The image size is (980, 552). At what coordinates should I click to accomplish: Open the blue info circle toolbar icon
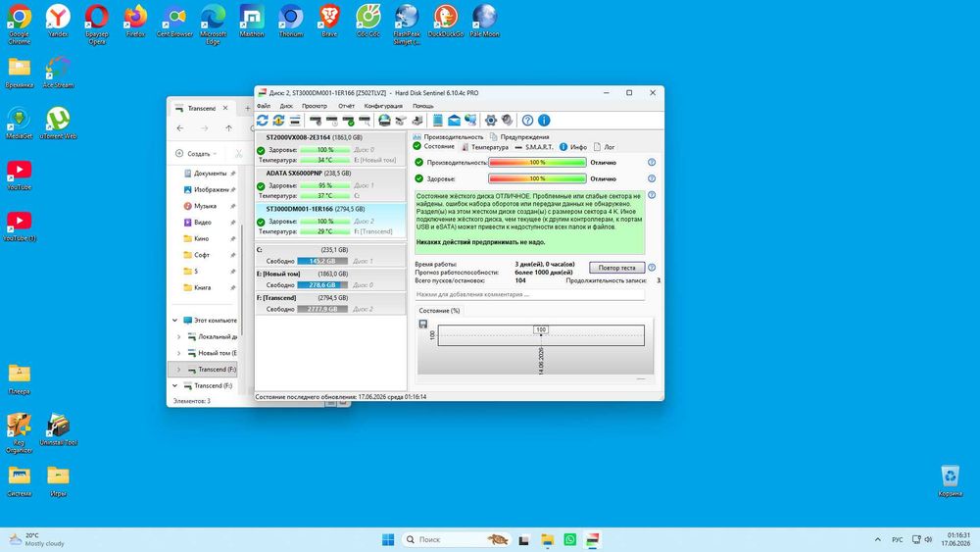pos(544,120)
